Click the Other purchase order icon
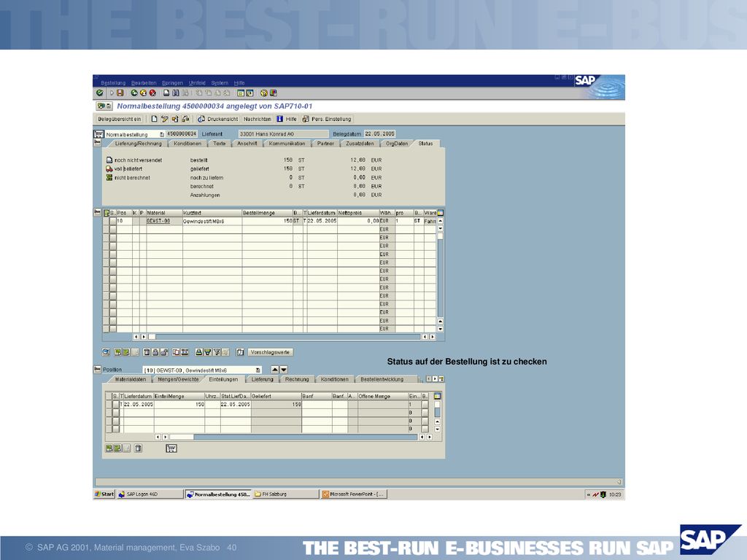This screenshot has width=747, height=560. click(175, 119)
